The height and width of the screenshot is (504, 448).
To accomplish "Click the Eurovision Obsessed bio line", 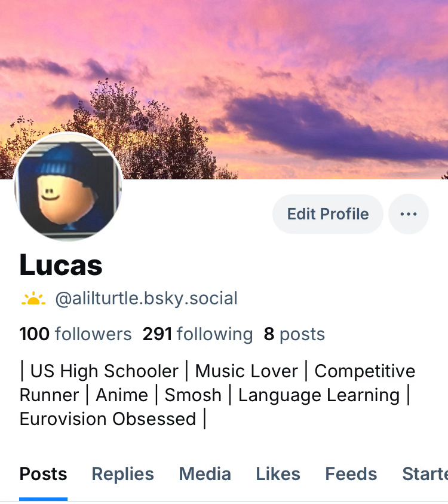I will (x=108, y=419).
